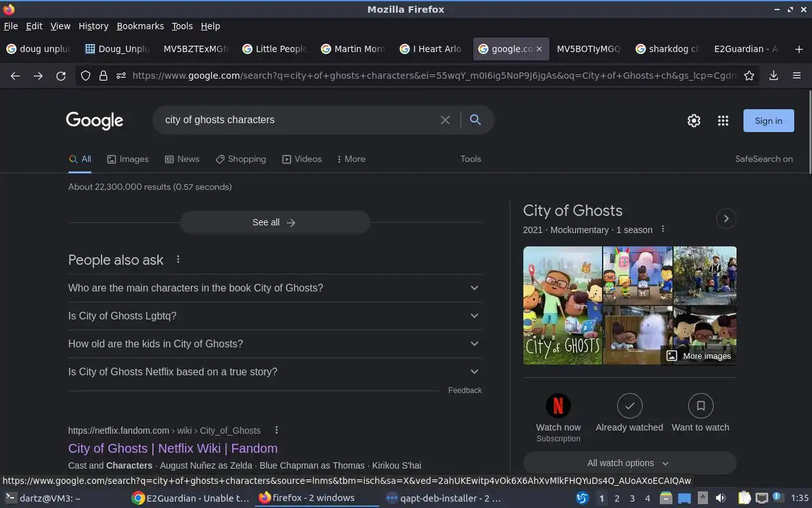Open the E2Guardian Chrome taskbar window

pos(191,498)
